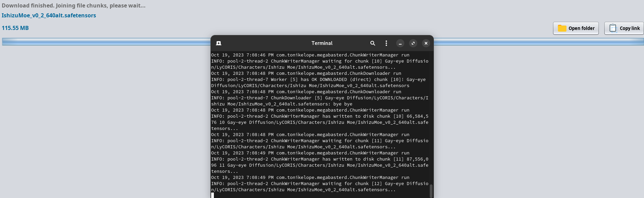This screenshot has height=198, width=644.
Task: Click the blinking terminal cursor
Action: [x=213, y=195]
